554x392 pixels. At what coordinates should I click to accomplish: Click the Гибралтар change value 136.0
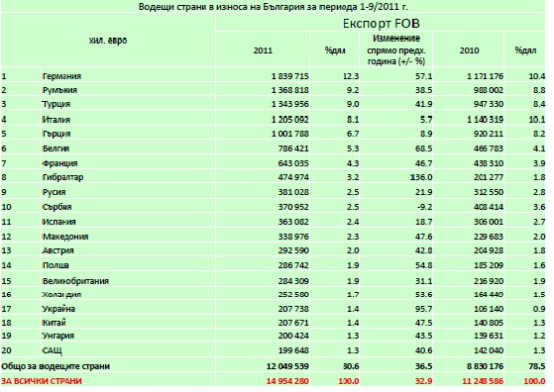coord(421,177)
